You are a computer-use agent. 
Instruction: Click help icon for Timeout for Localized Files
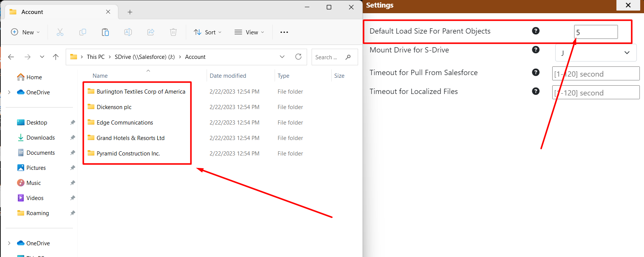point(536,91)
